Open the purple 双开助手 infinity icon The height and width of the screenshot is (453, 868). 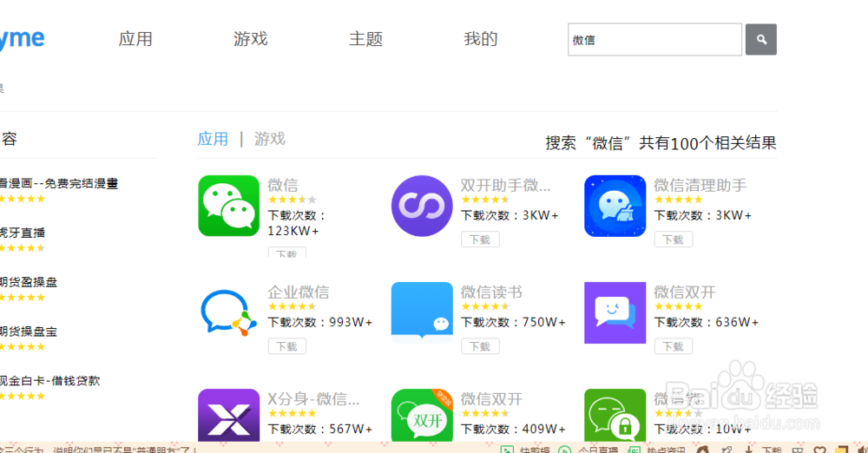[422, 206]
